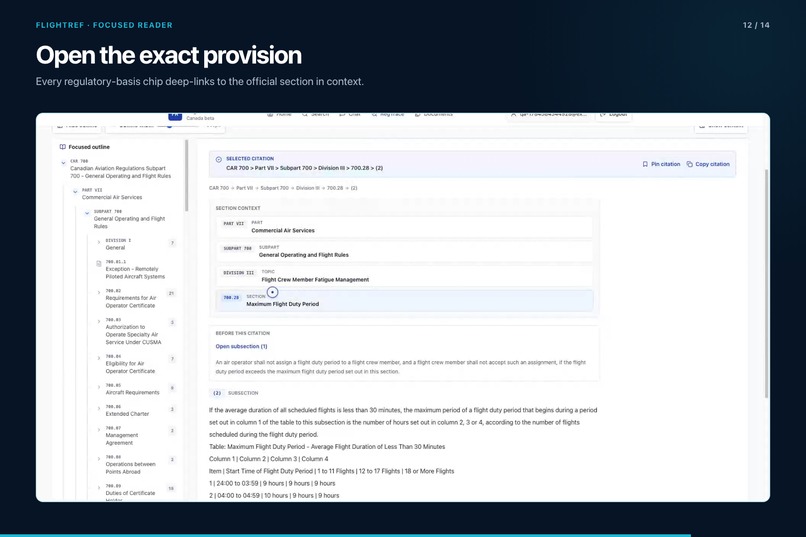The image size is (806, 537).
Task: Click 'CAR 700' in the small breadcrumb
Action: (x=219, y=188)
